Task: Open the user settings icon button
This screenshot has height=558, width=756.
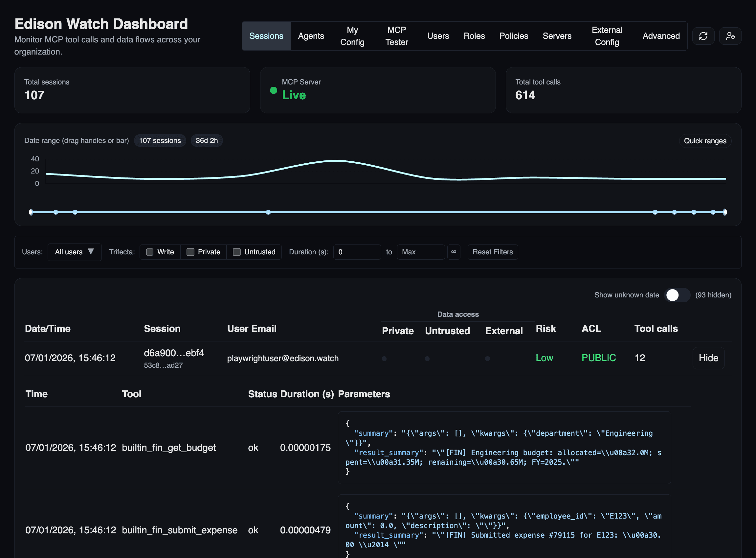Action: pos(730,36)
